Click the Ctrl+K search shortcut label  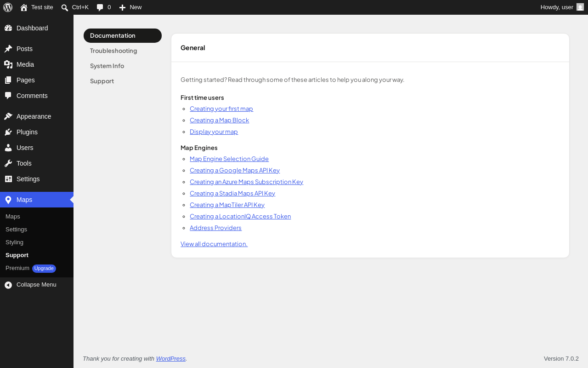pyautogui.click(x=80, y=7)
